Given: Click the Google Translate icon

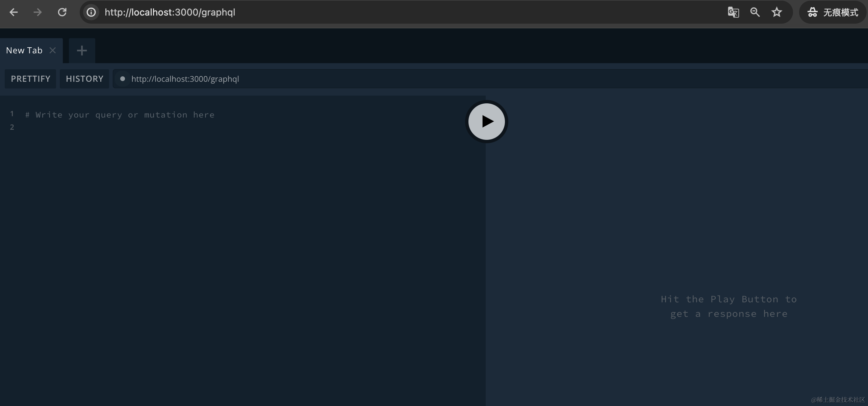Looking at the screenshot, I should [733, 12].
